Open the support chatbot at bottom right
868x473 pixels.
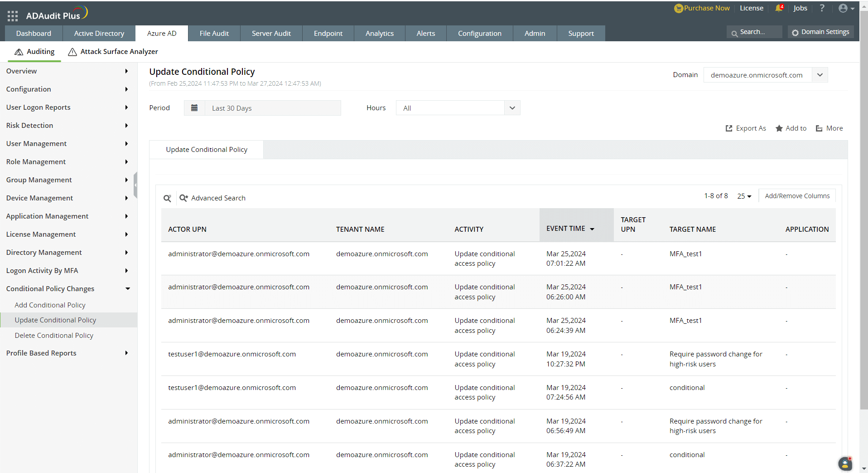(x=844, y=463)
